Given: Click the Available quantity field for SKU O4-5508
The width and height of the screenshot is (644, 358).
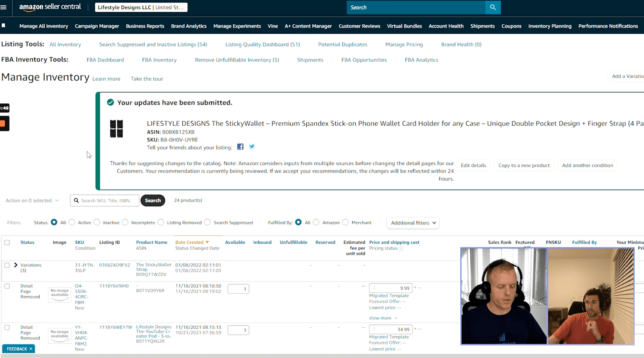Looking at the screenshot, I should click(238, 289).
